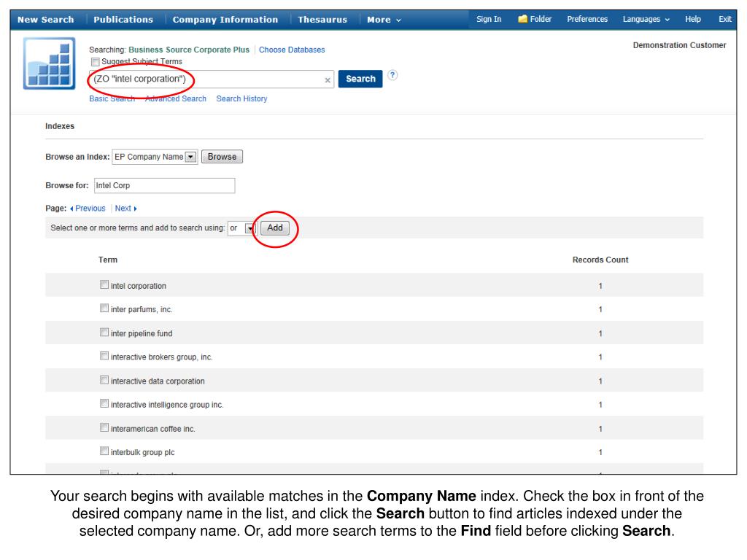747x560 pixels.
Task: Click the search help question mark icon
Action: (x=392, y=75)
